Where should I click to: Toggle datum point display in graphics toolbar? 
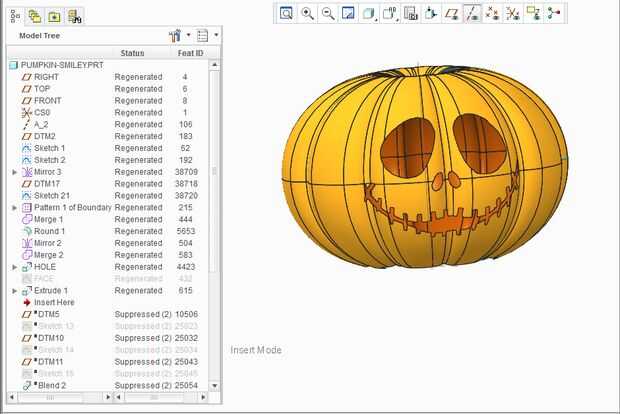(x=492, y=13)
